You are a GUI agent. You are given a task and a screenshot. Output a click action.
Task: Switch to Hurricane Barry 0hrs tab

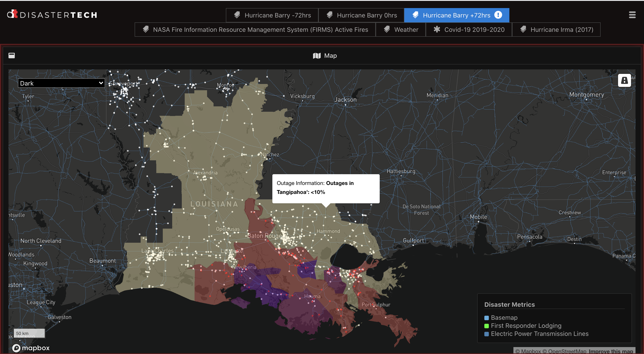[x=362, y=15]
